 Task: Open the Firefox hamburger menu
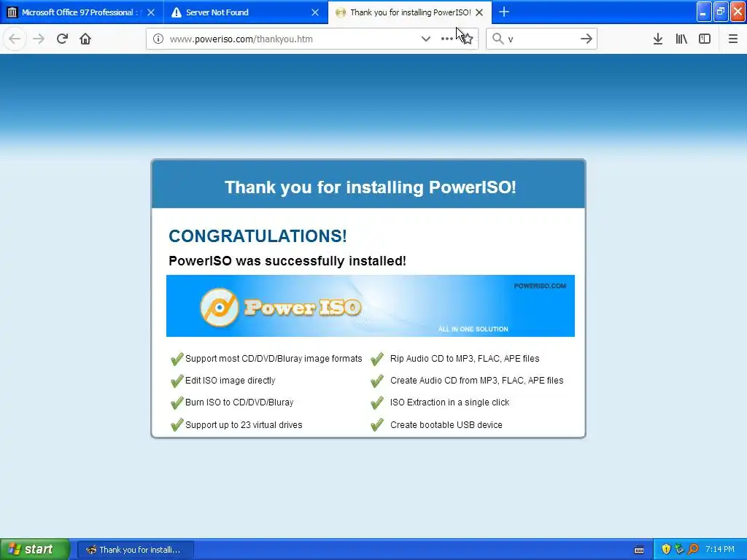pyautogui.click(x=732, y=39)
